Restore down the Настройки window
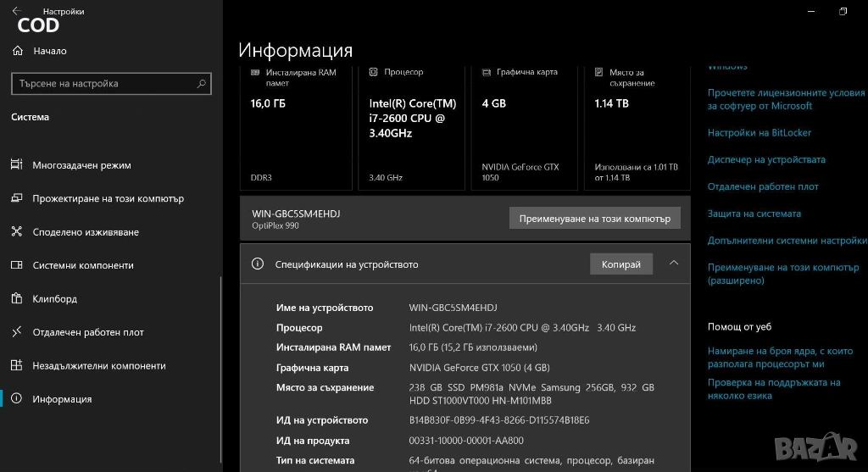Screen dimensions: 868x472 (x=843, y=11)
